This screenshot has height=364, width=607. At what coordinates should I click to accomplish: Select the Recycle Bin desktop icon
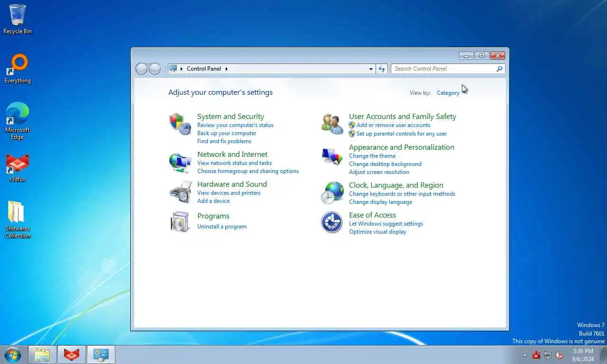(x=18, y=19)
